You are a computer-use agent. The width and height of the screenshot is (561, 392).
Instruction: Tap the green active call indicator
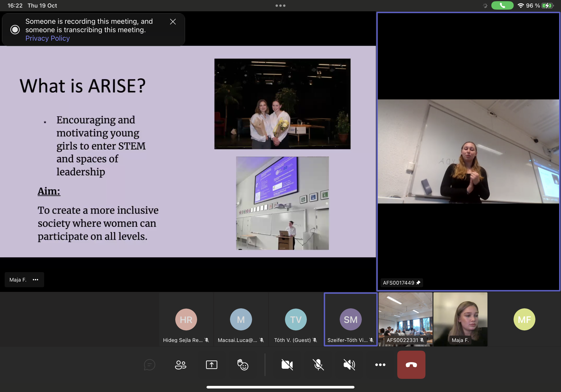[502, 5]
